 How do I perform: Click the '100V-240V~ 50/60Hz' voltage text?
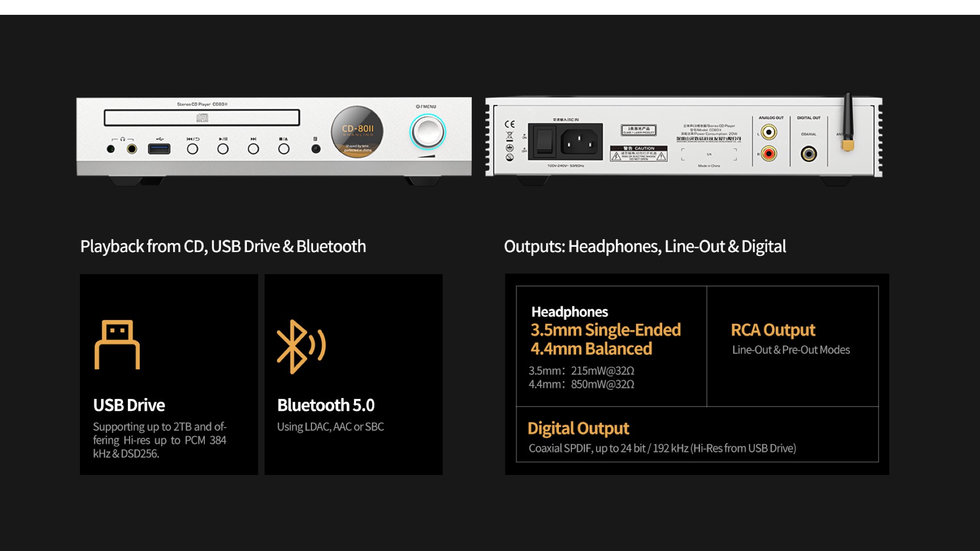566,165
